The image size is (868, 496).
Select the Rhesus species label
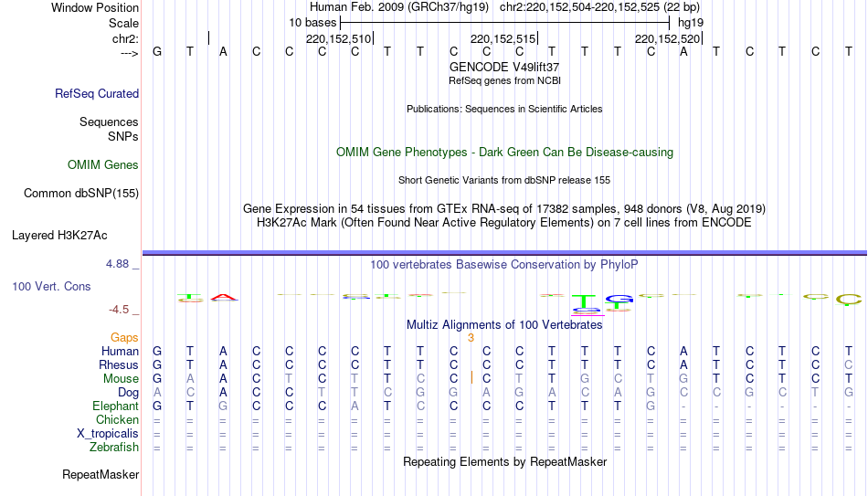(119, 365)
